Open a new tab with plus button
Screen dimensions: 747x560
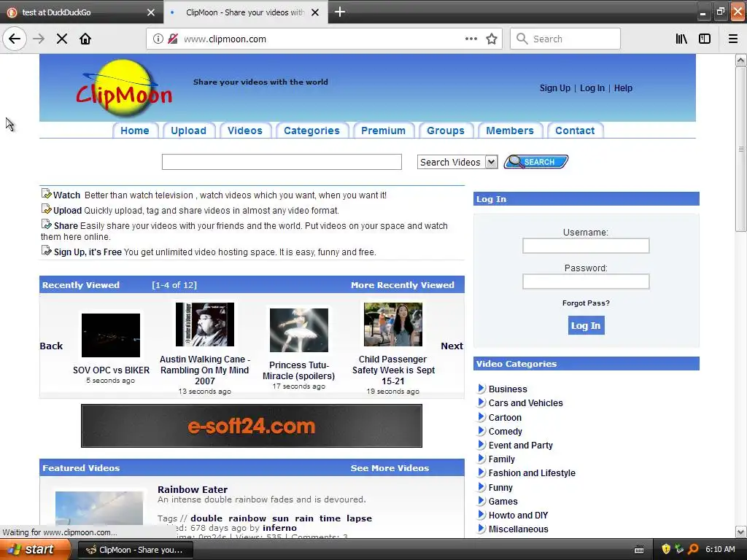[340, 12]
